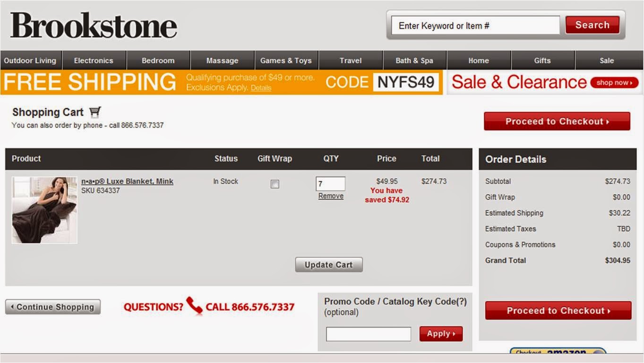Click the Search button

592,25
